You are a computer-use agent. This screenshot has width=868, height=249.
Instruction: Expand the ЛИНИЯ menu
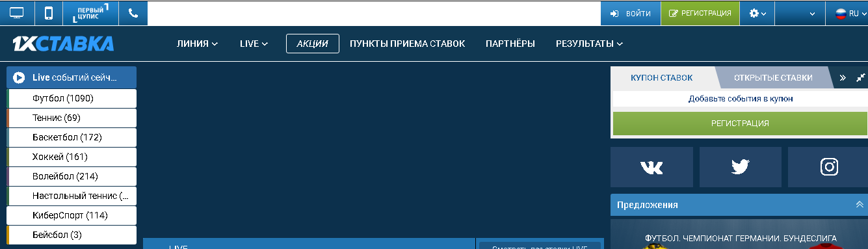click(x=197, y=44)
